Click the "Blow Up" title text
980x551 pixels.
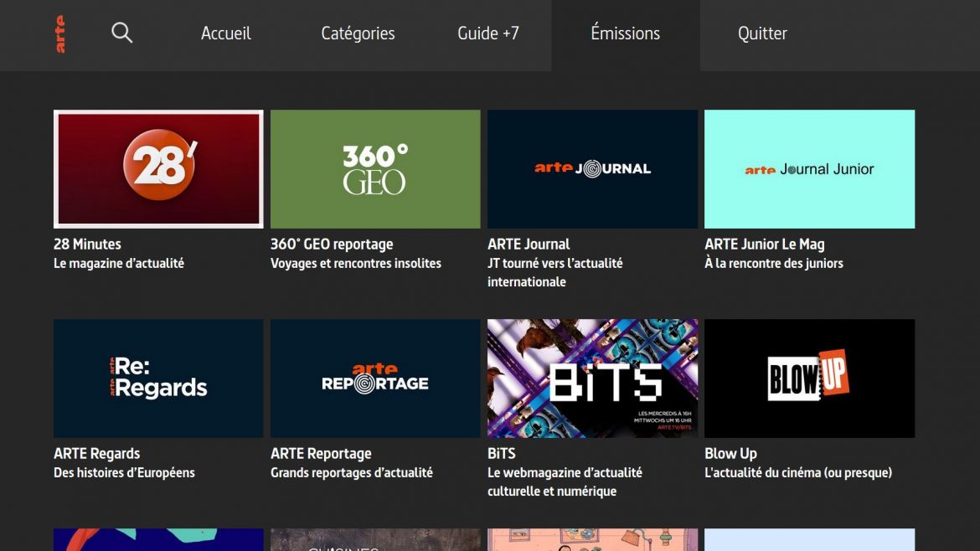730,454
